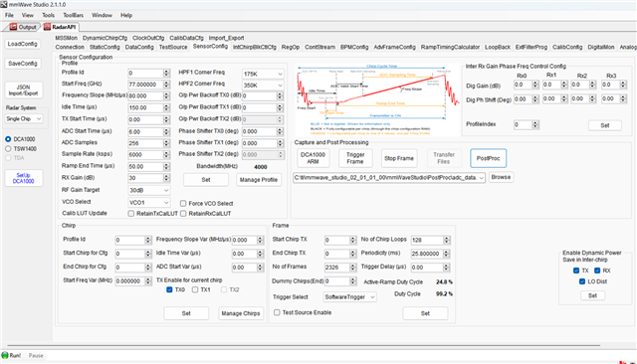Click the Start Freq (GHz) input field

[146, 85]
